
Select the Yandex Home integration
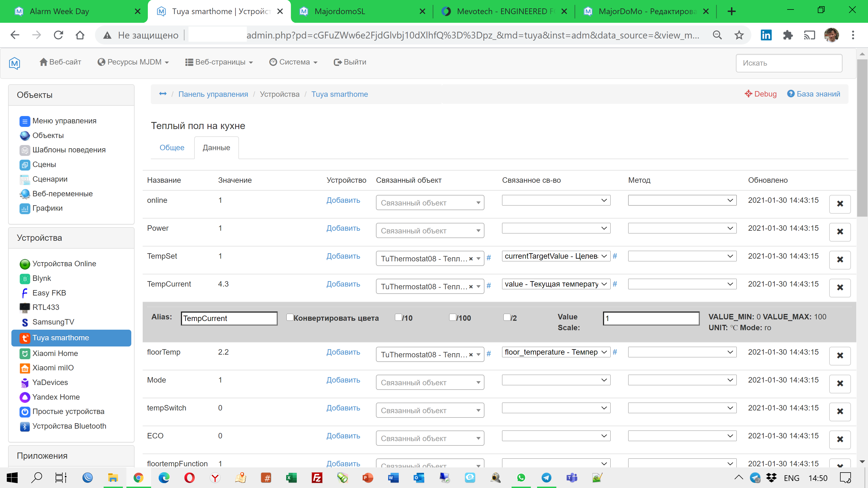click(x=56, y=397)
